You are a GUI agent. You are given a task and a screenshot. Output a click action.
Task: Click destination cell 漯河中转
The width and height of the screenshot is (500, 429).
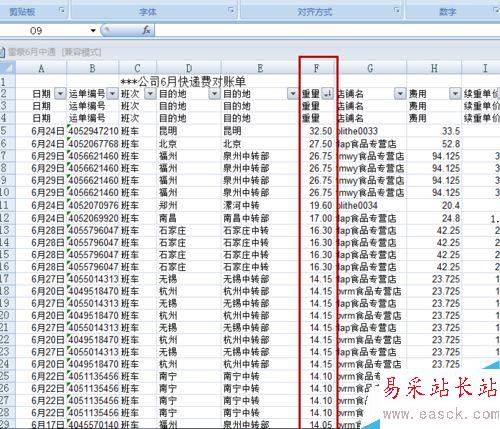pyautogui.click(x=260, y=205)
